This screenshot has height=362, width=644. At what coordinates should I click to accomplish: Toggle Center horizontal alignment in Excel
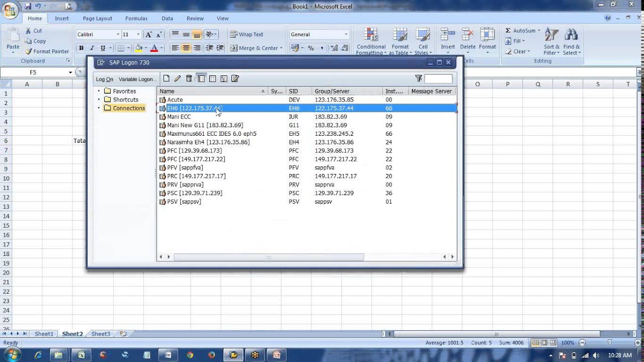tap(186, 48)
